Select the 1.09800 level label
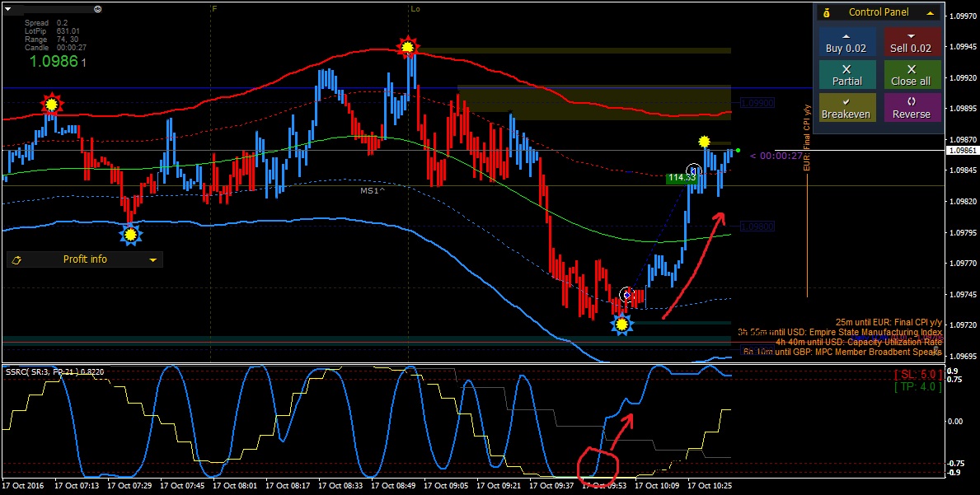The width and height of the screenshot is (980, 495). click(757, 226)
